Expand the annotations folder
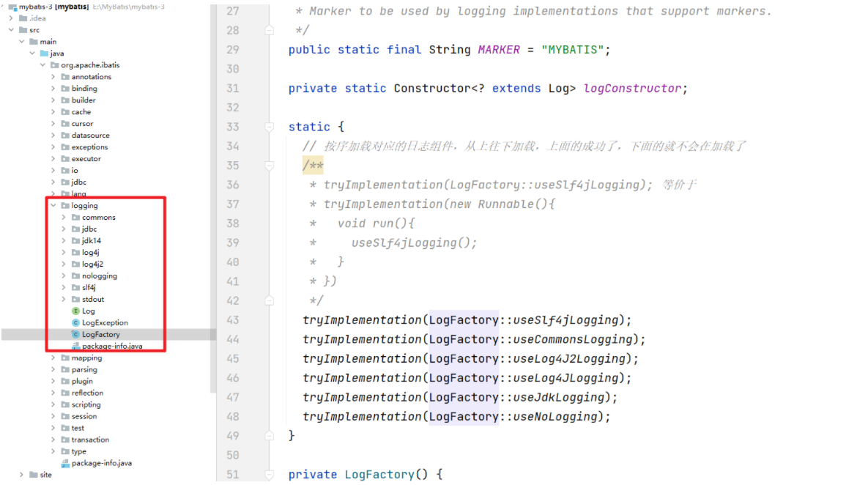The height and width of the screenshot is (485, 868). [53, 77]
